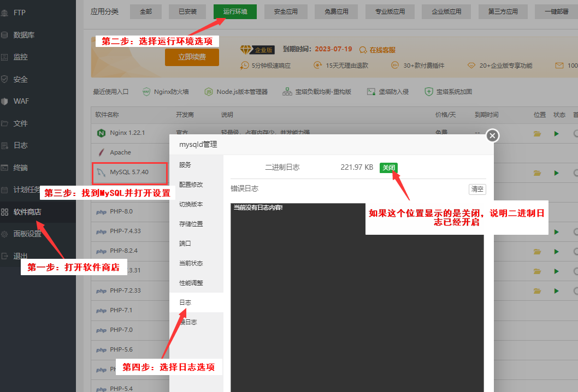Select the 专业版应用 category tab
Screen dimensions: 578x392
pyautogui.click(x=390, y=12)
